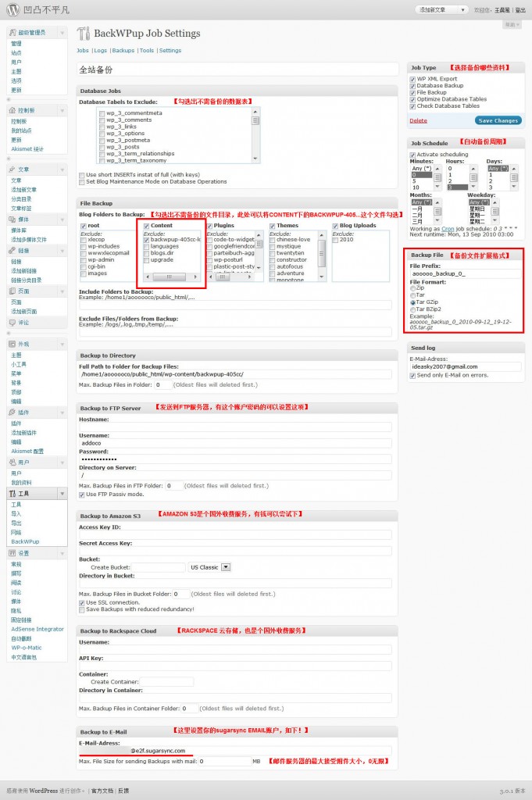Viewport: 532px width, 800px height.
Task: Click the 插件 plug icon in sidebar
Action: (x=12, y=412)
